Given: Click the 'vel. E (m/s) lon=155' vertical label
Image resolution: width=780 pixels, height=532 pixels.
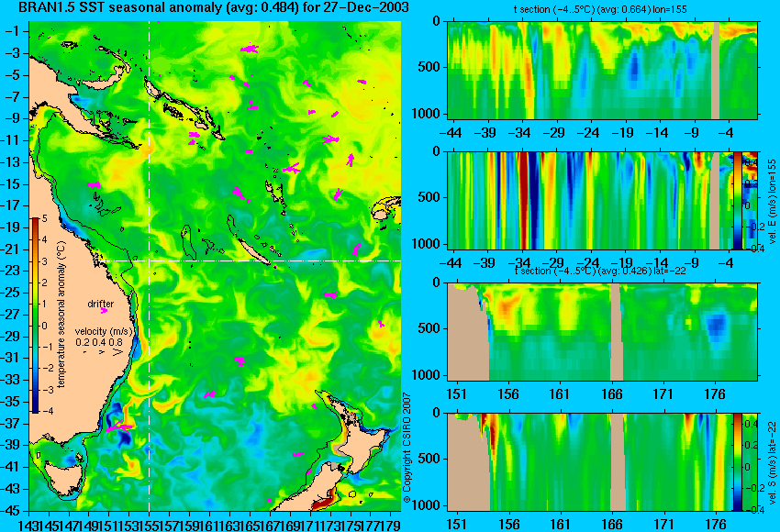Looking at the screenshot, I should (x=773, y=202).
